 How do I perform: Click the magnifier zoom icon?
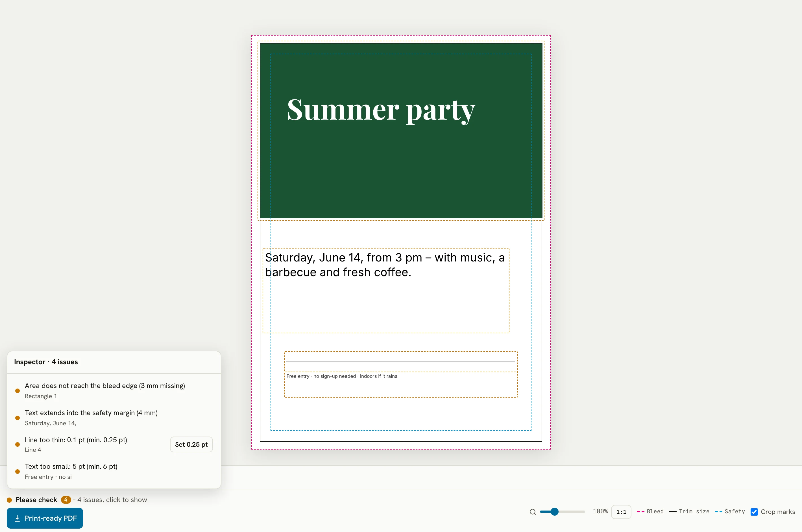pos(533,512)
